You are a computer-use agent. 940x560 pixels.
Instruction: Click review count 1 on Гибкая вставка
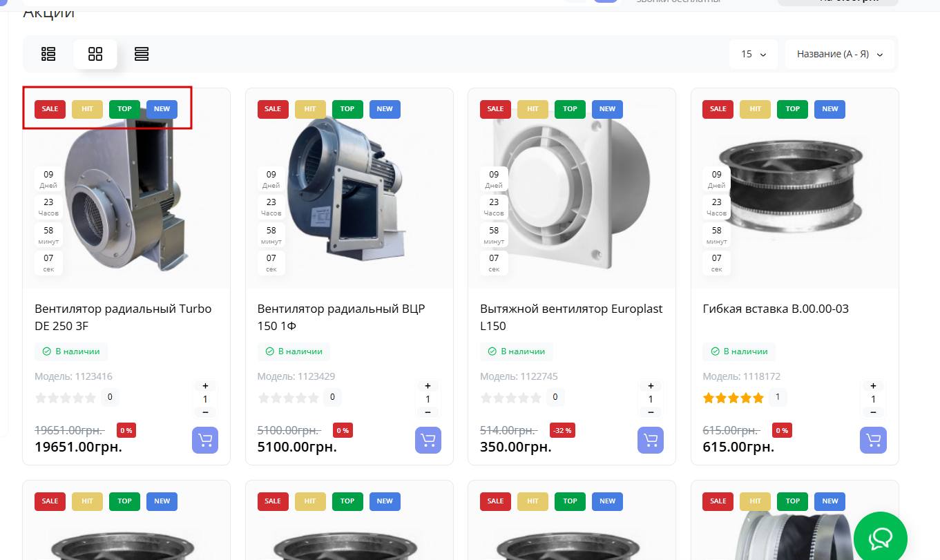[x=778, y=397]
